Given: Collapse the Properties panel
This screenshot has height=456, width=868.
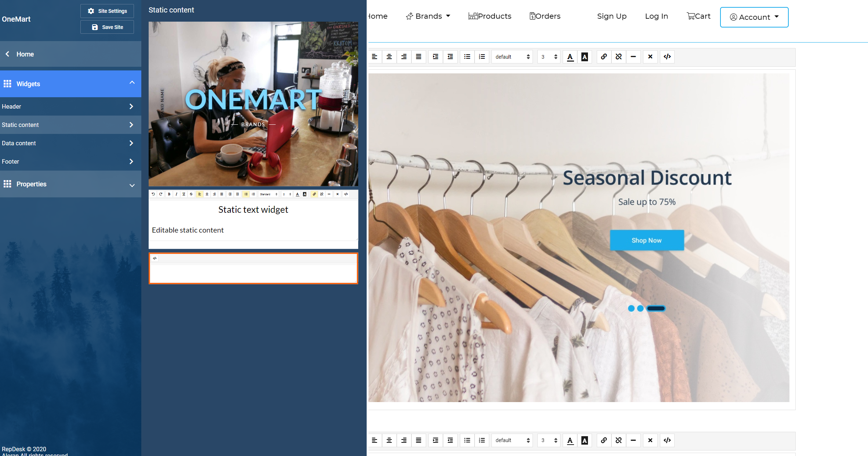Looking at the screenshot, I should click(x=71, y=184).
